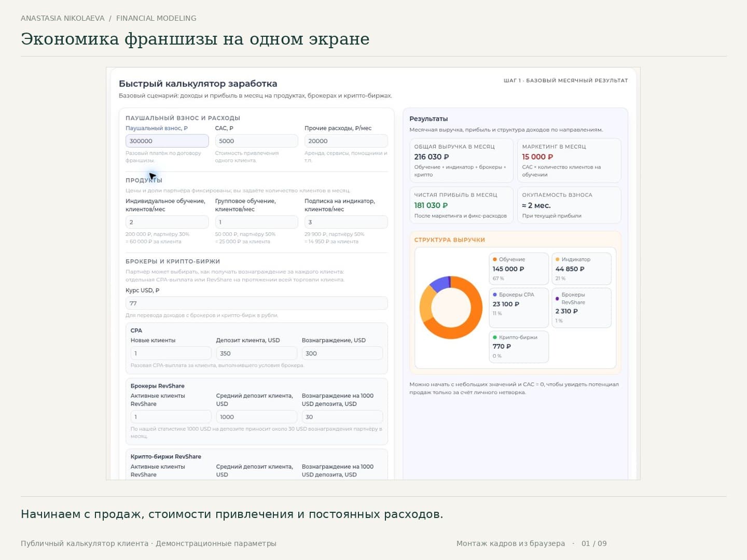
Task: Click the Окупаемость взноса card
Action: coord(569,205)
